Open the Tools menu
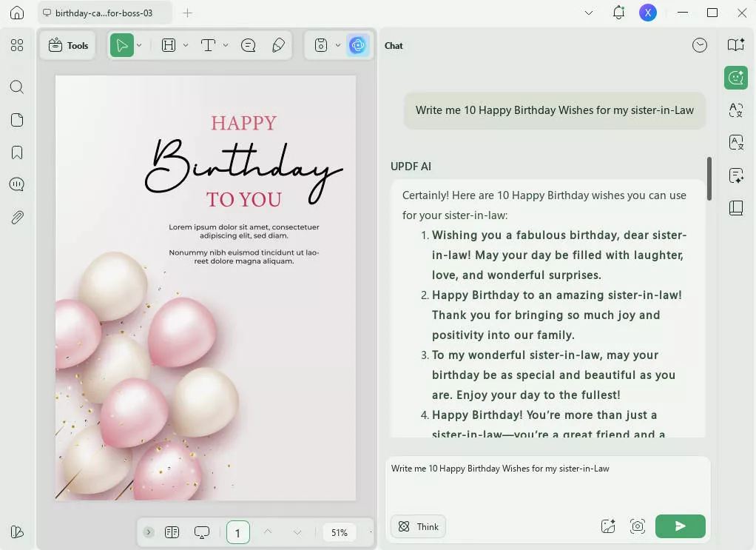The width and height of the screenshot is (756, 550). (67, 45)
